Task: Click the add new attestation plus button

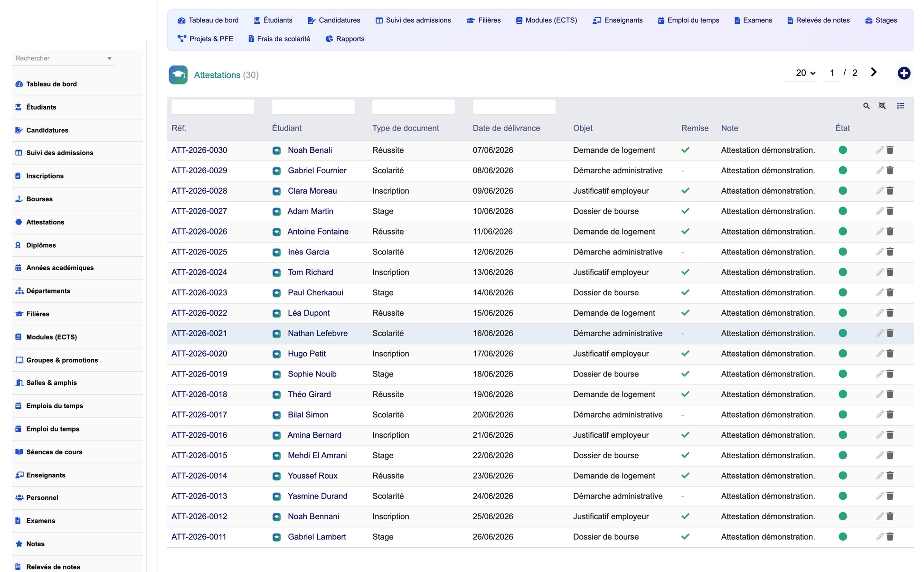Action: tap(904, 73)
